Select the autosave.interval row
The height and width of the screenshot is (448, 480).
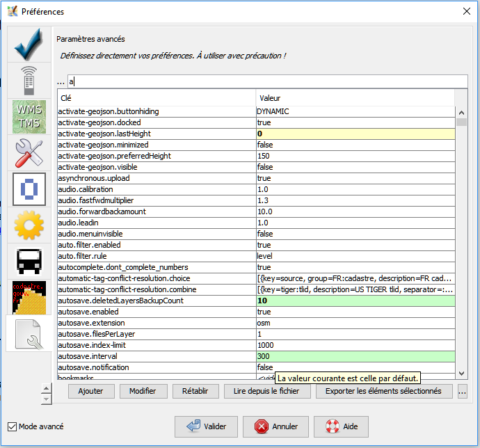pyautogui.click(x=156, y=356)
